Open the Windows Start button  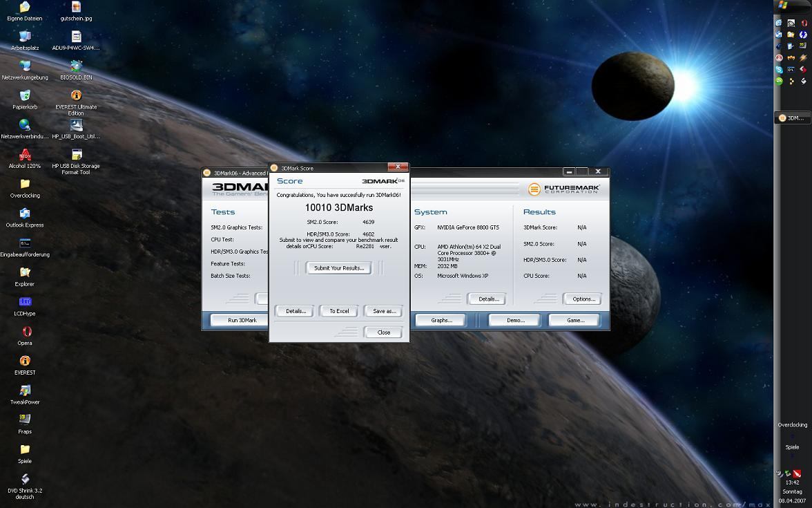click(782, 6)
